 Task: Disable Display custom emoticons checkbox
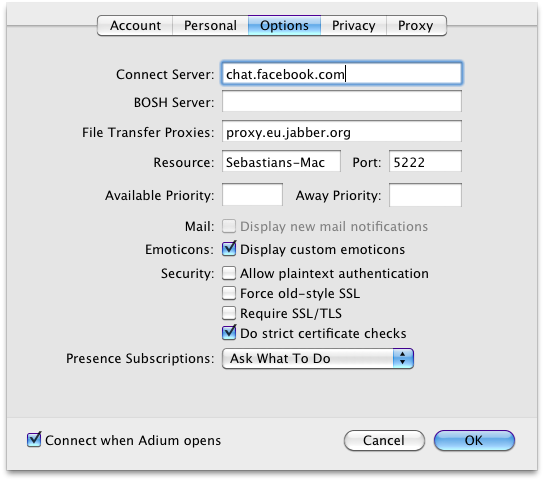pyautogui.click(x=229, y=249)
